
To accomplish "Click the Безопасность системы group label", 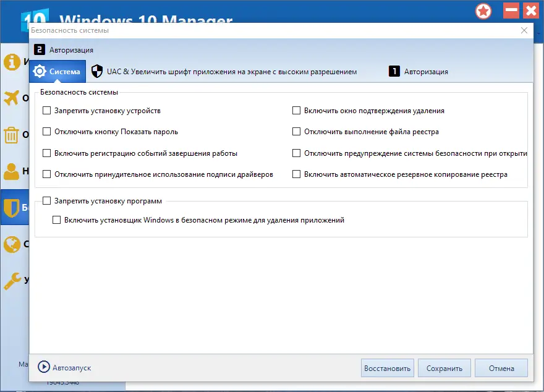I will pyautogui.click(x=79, y=92).
